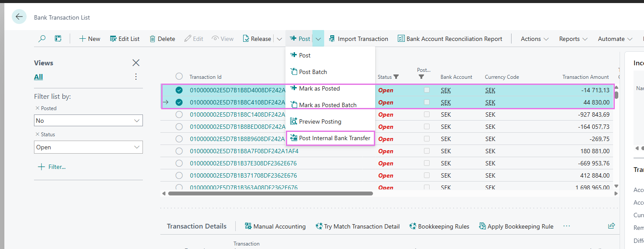This screenshot has height=249, width=644.
Task: Click the list scroll-left arrow
Action: tap(164, 193)
